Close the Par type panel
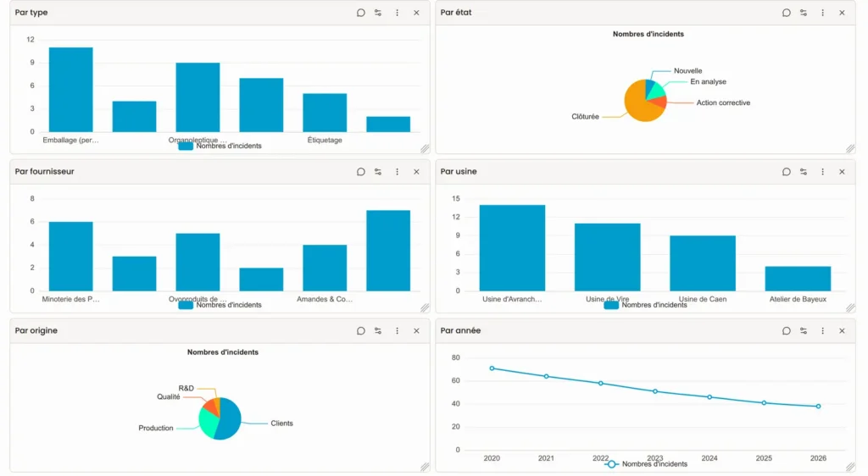 coord(416,13)
